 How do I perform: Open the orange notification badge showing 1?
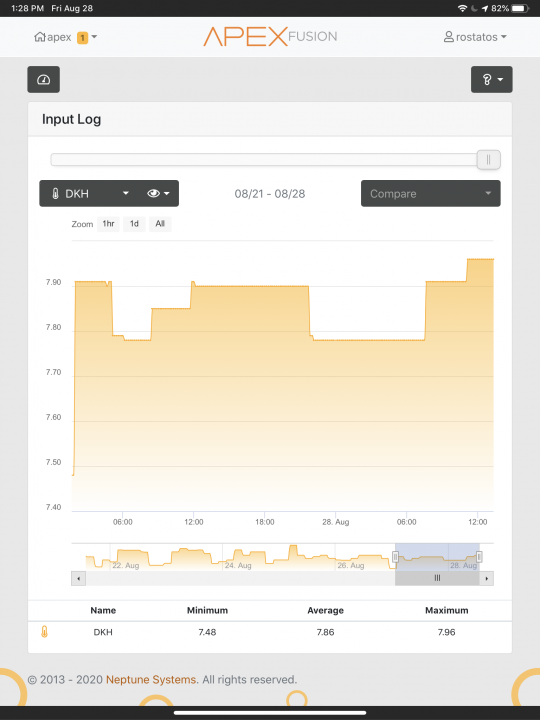pyautogui.click(x=82, y=37)
